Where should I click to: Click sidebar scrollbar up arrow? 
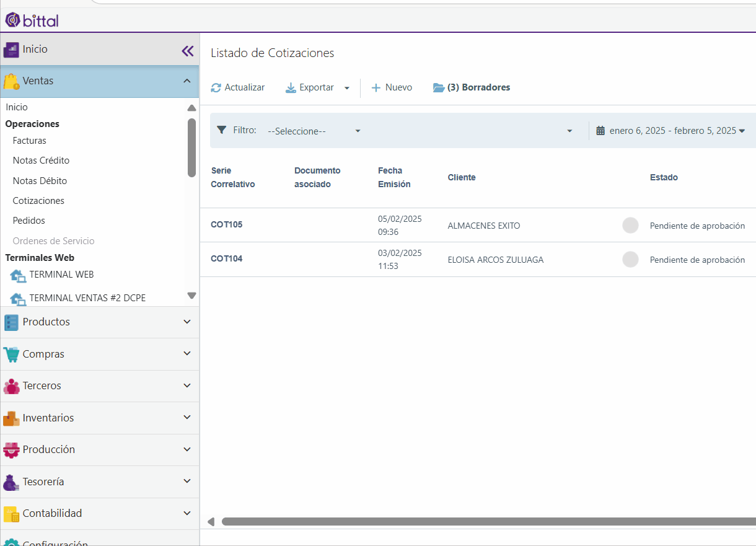click(x=191, y=108)
